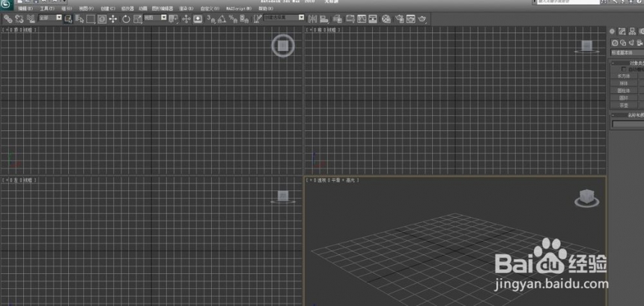Screen dimensions: 644x306
Task: Select Geometry category in Create panel
Action: click(x=615, y=43)
